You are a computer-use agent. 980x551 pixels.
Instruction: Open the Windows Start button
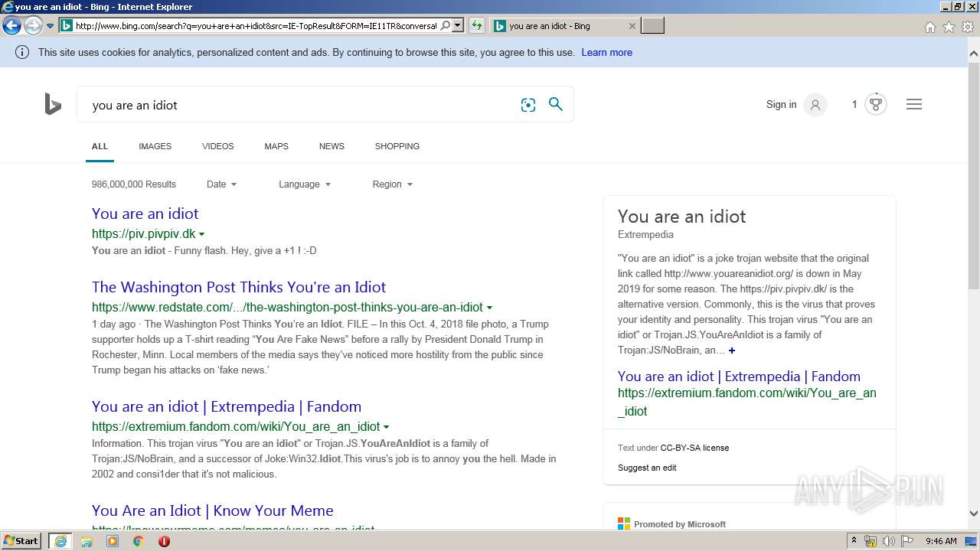tap(21, 541)
